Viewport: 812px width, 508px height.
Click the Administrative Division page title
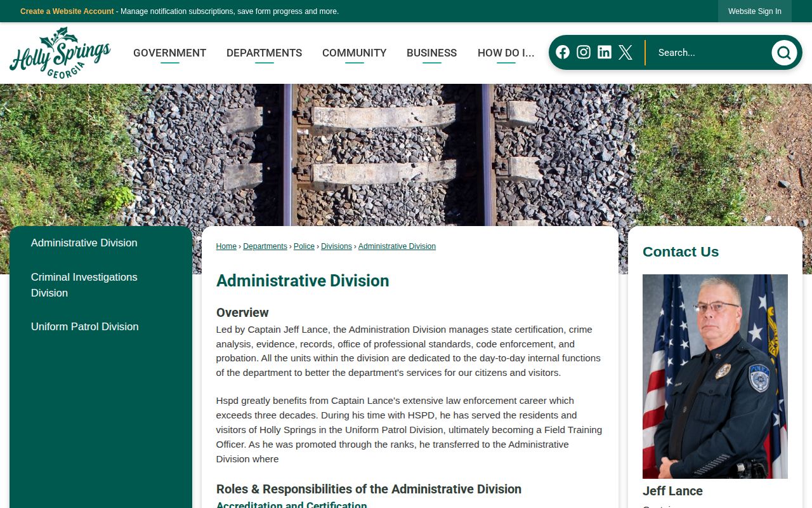point(303,281)
